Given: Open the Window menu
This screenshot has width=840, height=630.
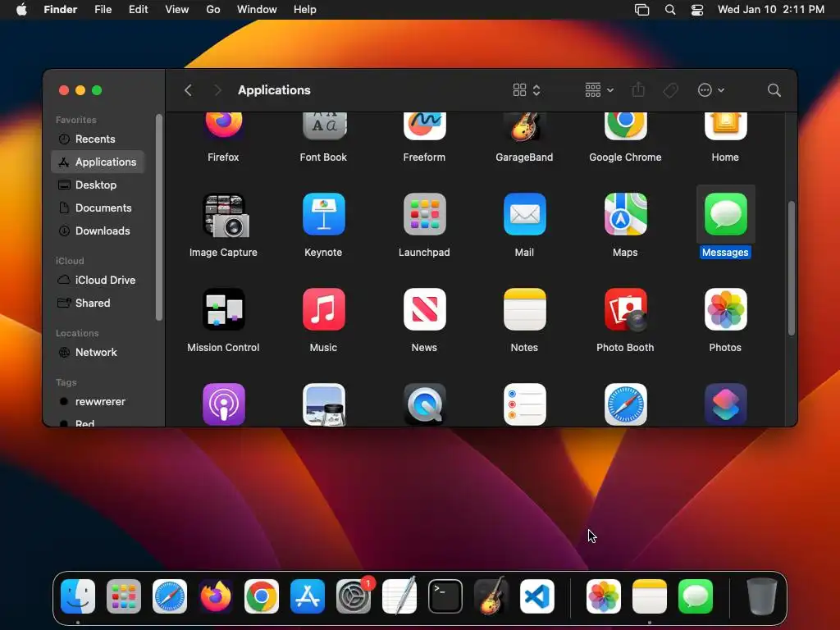Looking at the screenshot, I should (x=257, y=10).
